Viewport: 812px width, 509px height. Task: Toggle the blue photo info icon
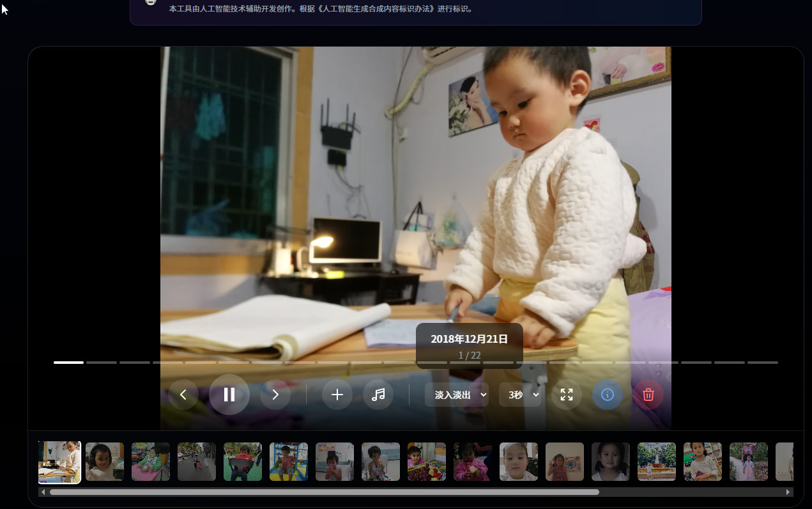coord(608,395)
